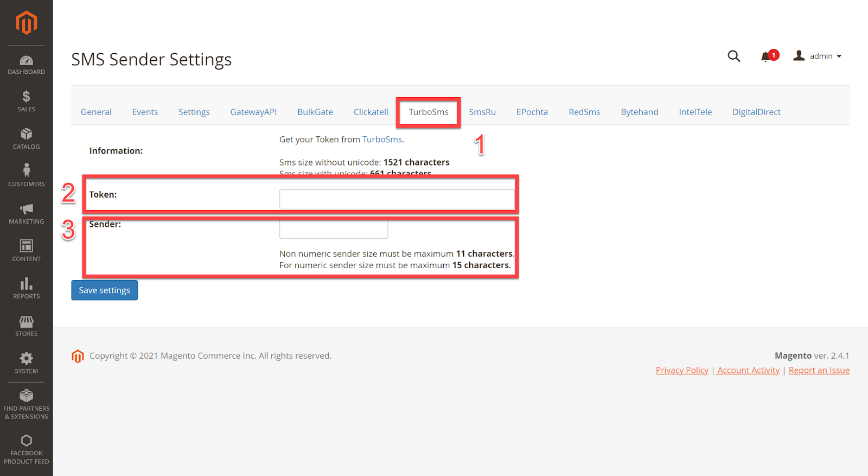Screen dimensions: 868x476
Task: Click the Sender: label
Action: coord(105,224)
